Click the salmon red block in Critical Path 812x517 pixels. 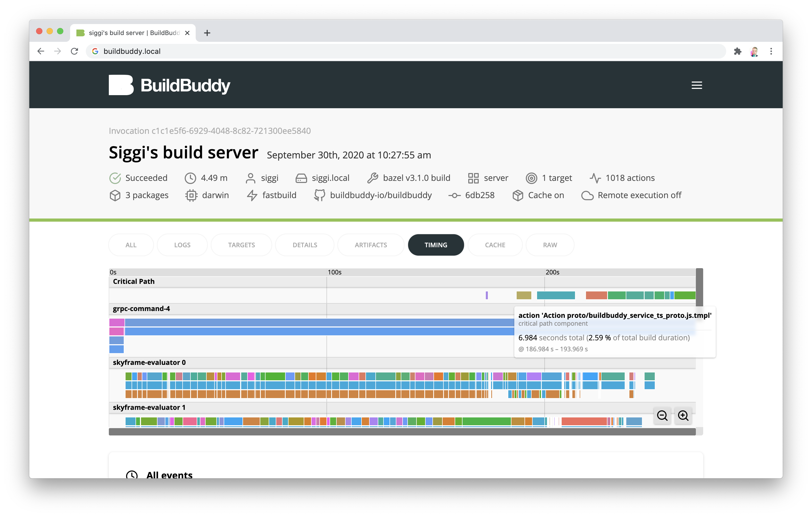tap(596, 295)
